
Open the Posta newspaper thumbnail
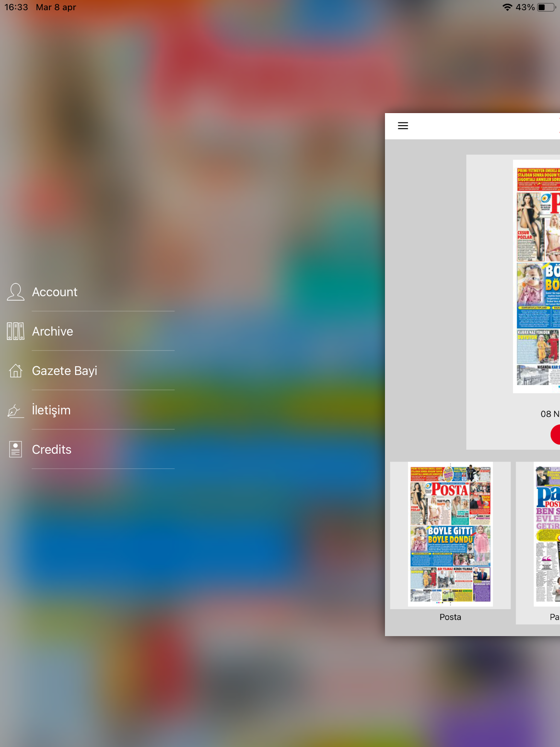450,534
